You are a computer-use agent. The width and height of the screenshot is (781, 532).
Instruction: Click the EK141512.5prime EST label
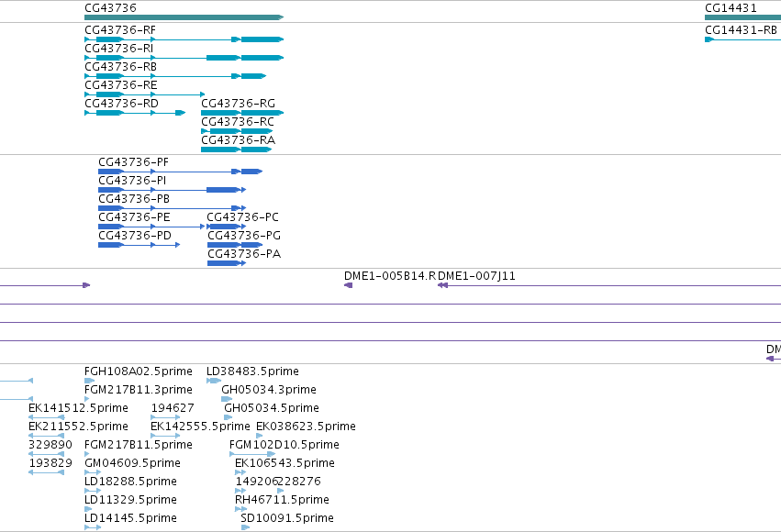tap(78, 408)
